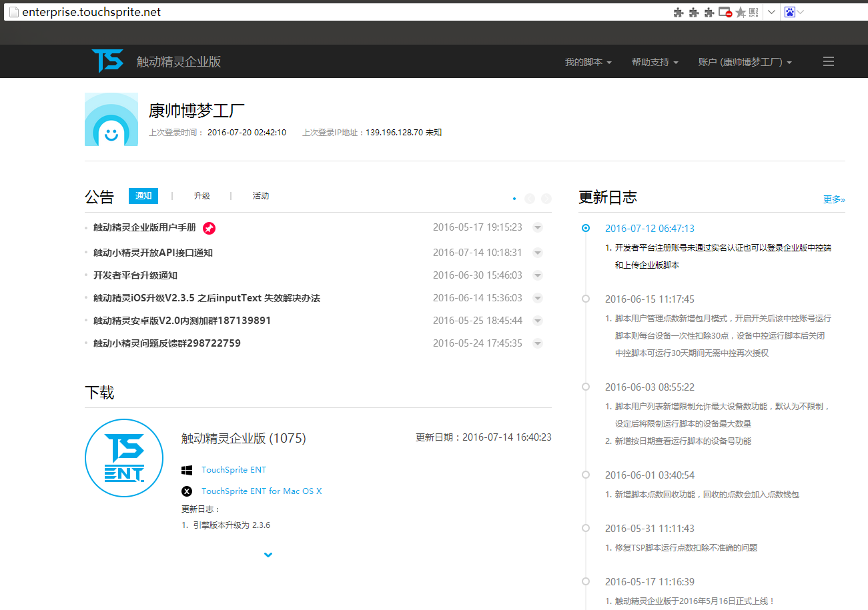This screenshot has width=868, height=610.
Task: Open the address bar history dropdown chevron
Action: point(771,12)
